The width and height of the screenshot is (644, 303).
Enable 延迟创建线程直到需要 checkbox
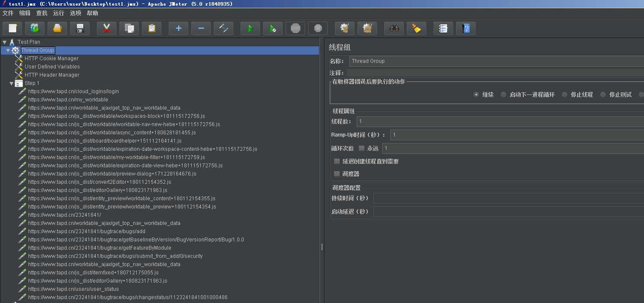(337, 161)
